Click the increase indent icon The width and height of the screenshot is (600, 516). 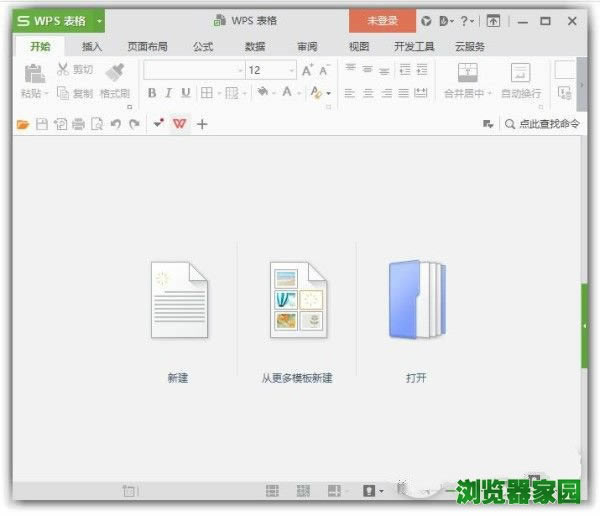click(422, 70)
